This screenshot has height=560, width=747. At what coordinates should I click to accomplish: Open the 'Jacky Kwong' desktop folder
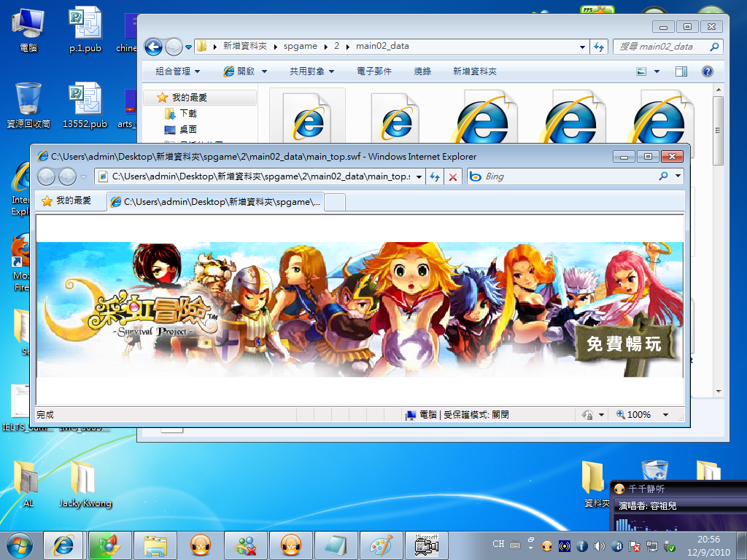click(85, 483)
